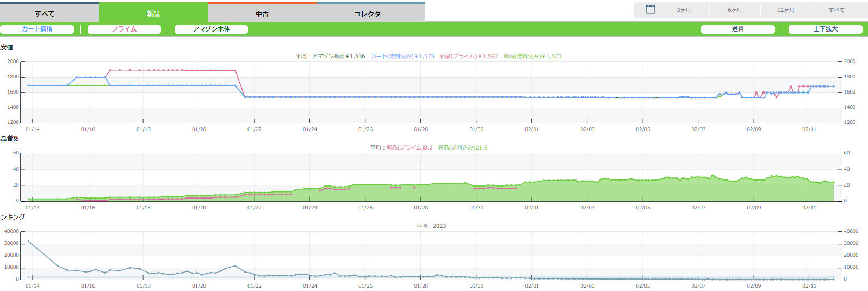Toggle the プライム price filter
Screen dimensions: 868x291
pos(124,29)
